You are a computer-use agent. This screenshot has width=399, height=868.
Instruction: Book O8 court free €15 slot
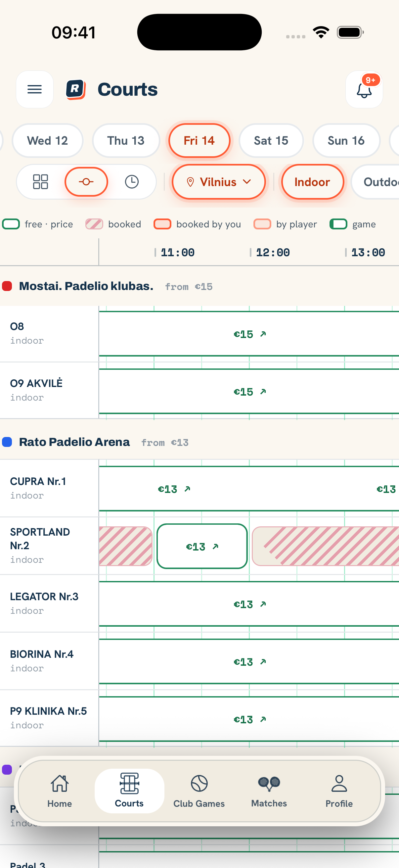pos(249,334)
